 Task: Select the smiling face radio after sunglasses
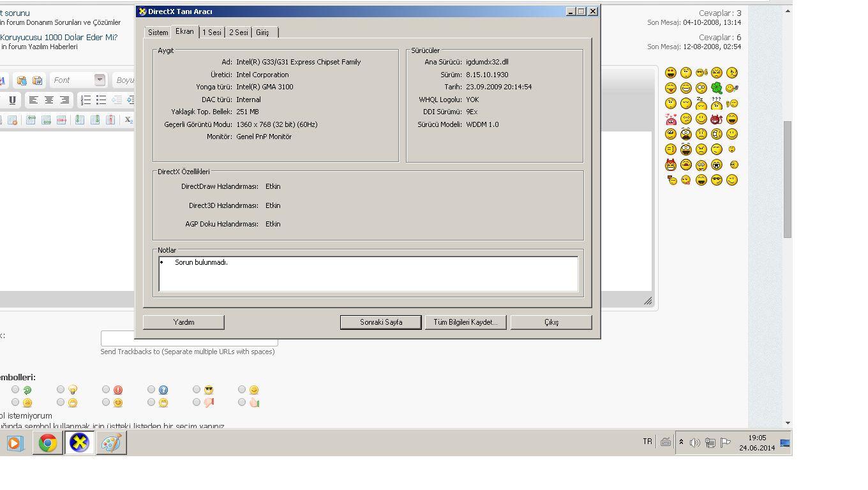coord(242,389)
